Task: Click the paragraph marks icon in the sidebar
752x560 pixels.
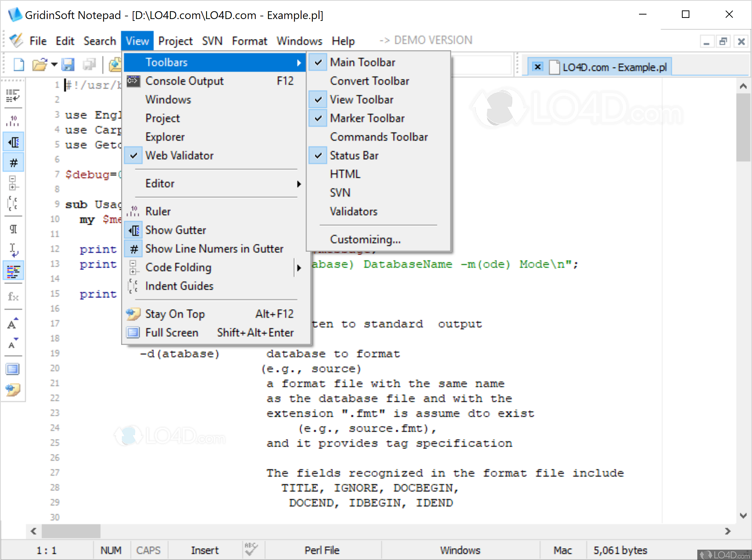Action: point(13,229)
